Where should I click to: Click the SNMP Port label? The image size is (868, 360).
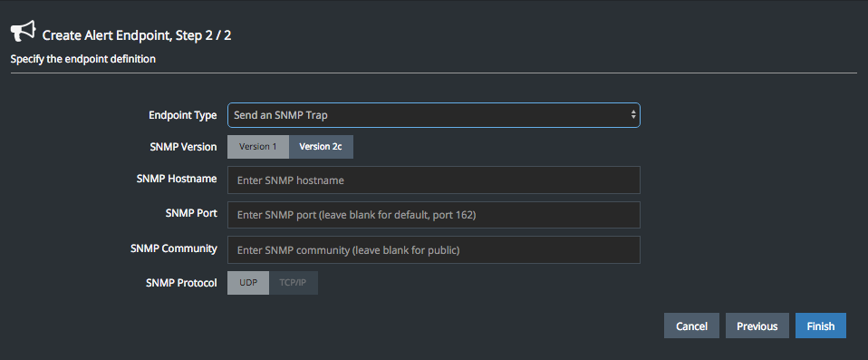tap(191, 213)
